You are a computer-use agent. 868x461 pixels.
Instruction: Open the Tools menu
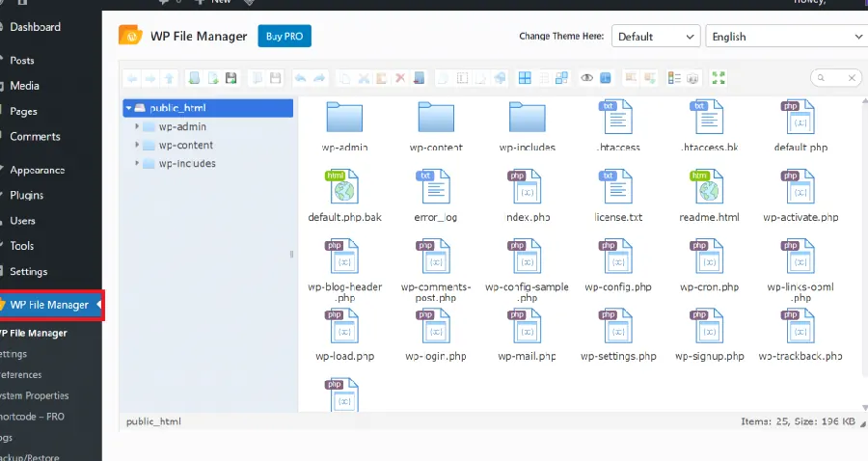[21, 246]
